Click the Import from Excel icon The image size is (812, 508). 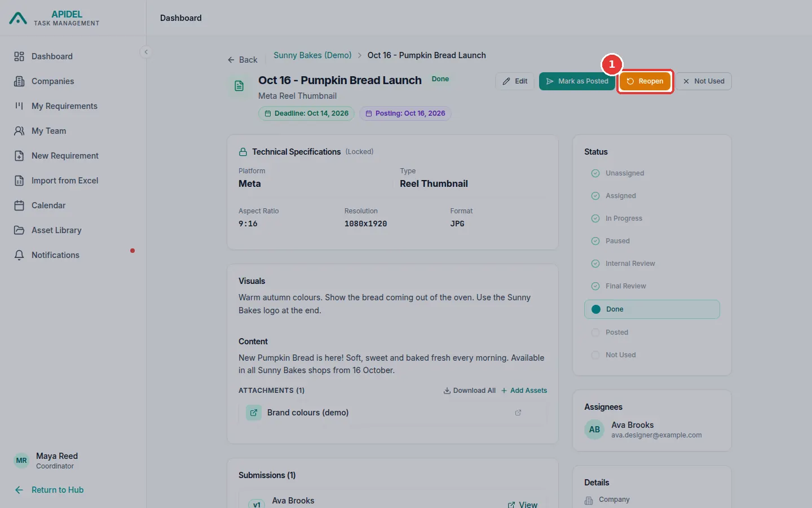[19, 181]
